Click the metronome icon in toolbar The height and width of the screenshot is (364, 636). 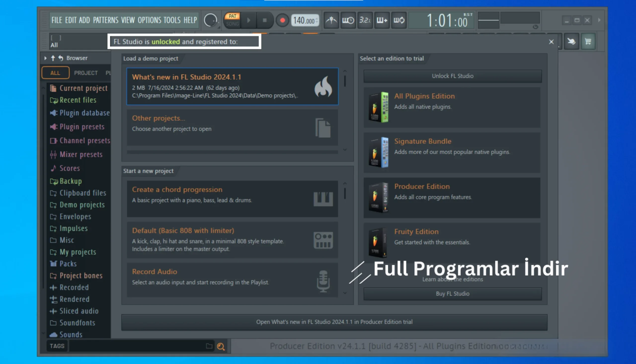[331, 20]
